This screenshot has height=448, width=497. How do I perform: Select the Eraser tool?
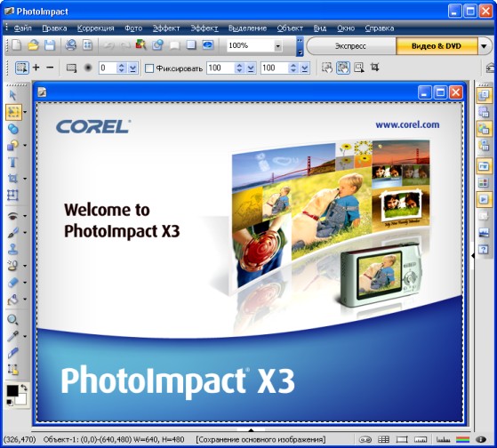(12, 282)
